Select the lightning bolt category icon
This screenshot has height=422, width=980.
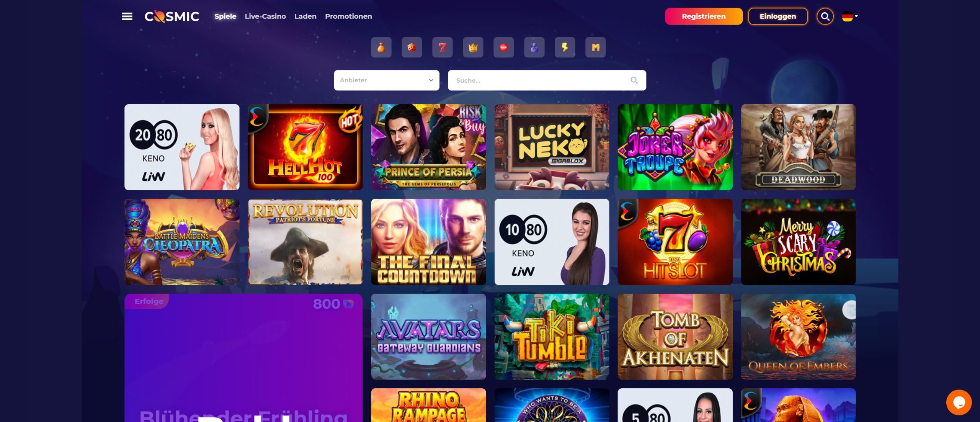coord(565,47)
